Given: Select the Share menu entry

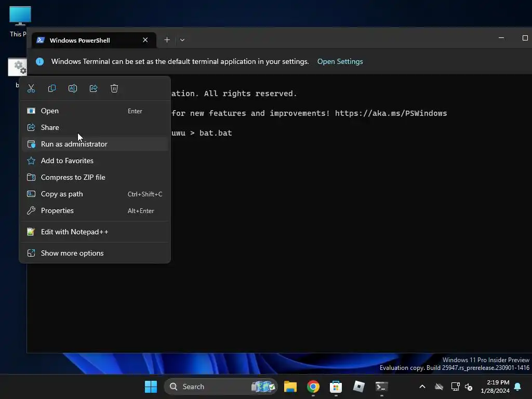Looking at the screenshot, I should 95,128.
